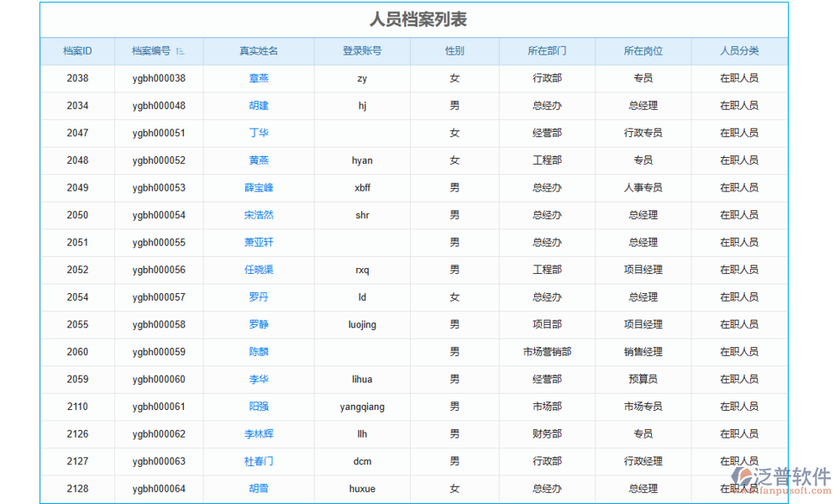Click the 所在部门 column header

point(547,51)
